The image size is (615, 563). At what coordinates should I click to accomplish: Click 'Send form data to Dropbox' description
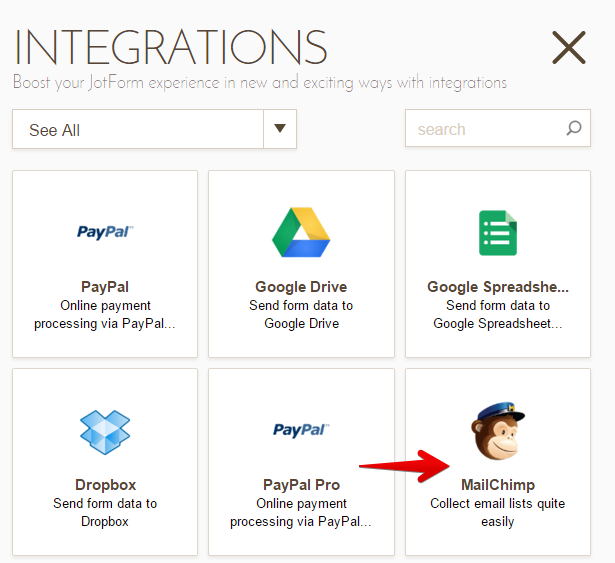click(x=105, y=513)
